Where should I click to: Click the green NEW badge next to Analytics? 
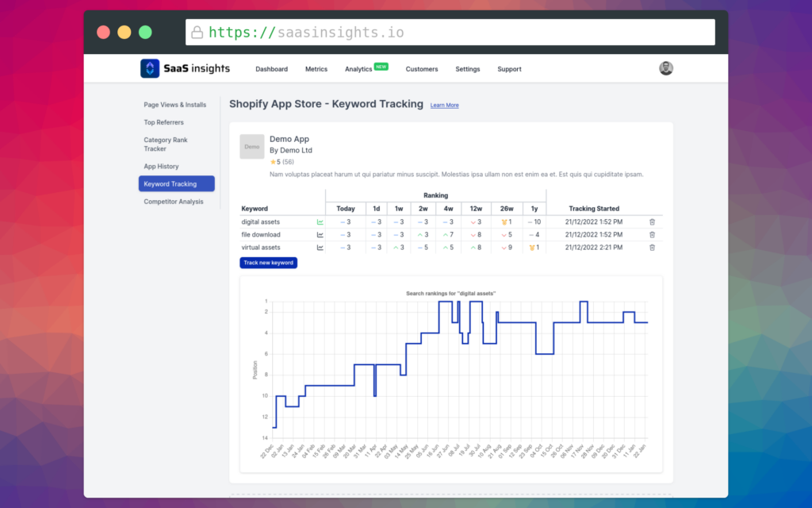pyautogui.click(x=381, y=67)
